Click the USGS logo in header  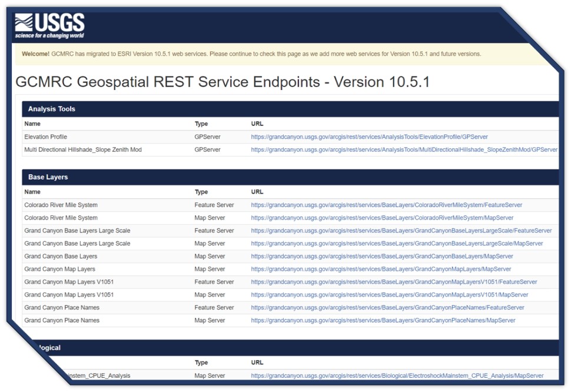pos(49,26)
